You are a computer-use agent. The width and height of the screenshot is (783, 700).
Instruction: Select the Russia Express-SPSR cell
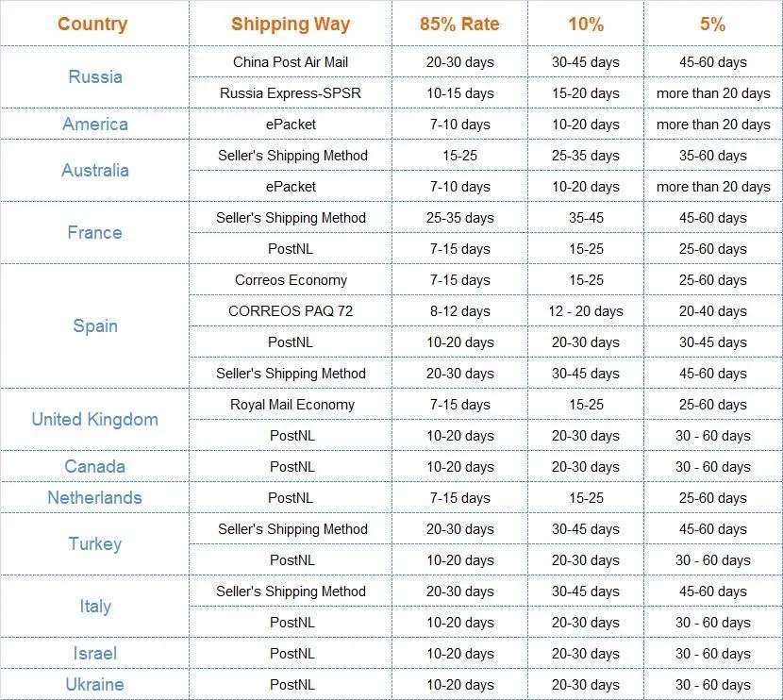(x=291, y=93)
